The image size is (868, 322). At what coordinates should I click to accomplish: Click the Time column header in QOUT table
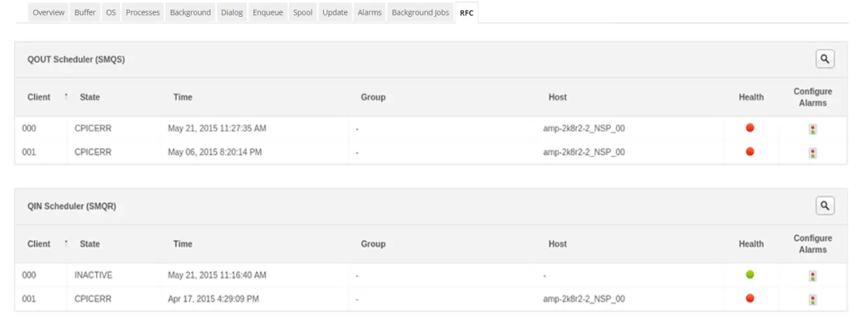tap(183, 97)
